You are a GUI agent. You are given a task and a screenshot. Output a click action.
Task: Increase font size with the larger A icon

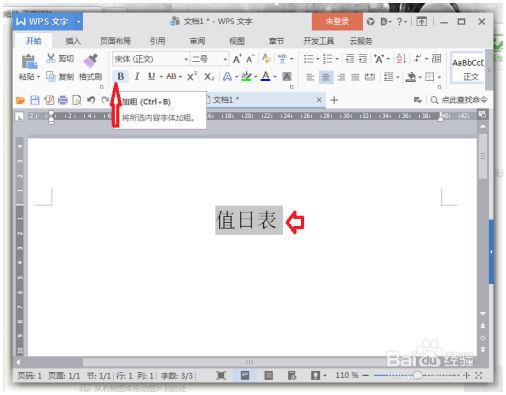pos(237,59)
